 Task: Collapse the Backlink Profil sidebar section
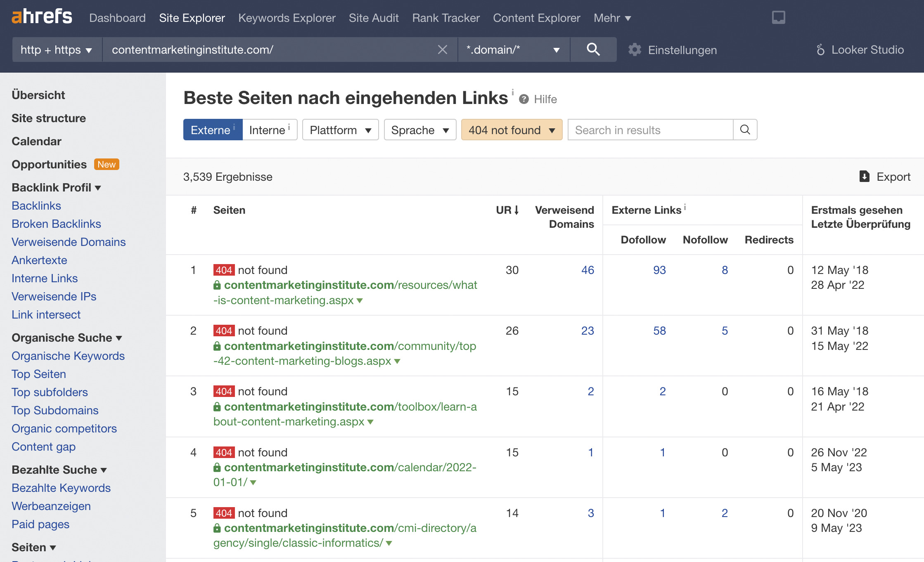pos(98,188)
